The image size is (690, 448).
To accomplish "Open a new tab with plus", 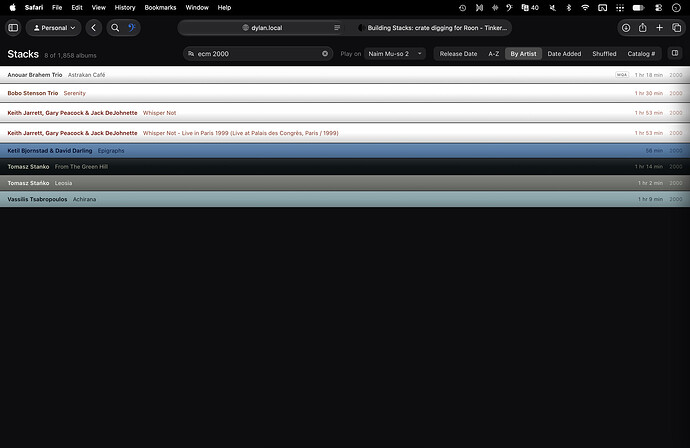I will (x=659, y=28).
